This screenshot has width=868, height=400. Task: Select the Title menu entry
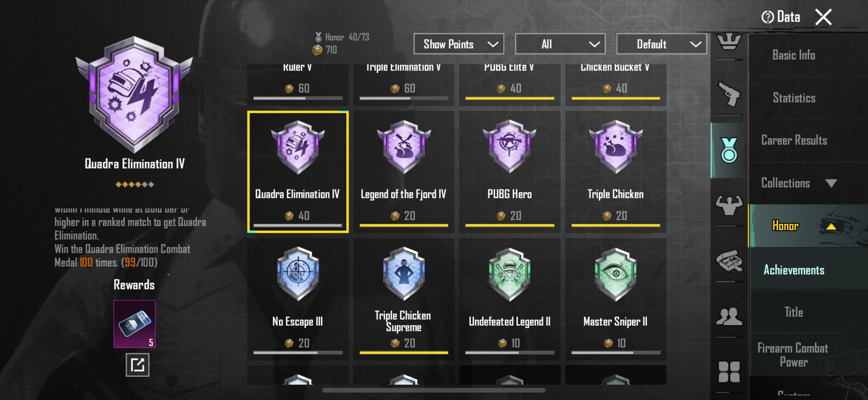pyautogui.click(x=794, y=313)
